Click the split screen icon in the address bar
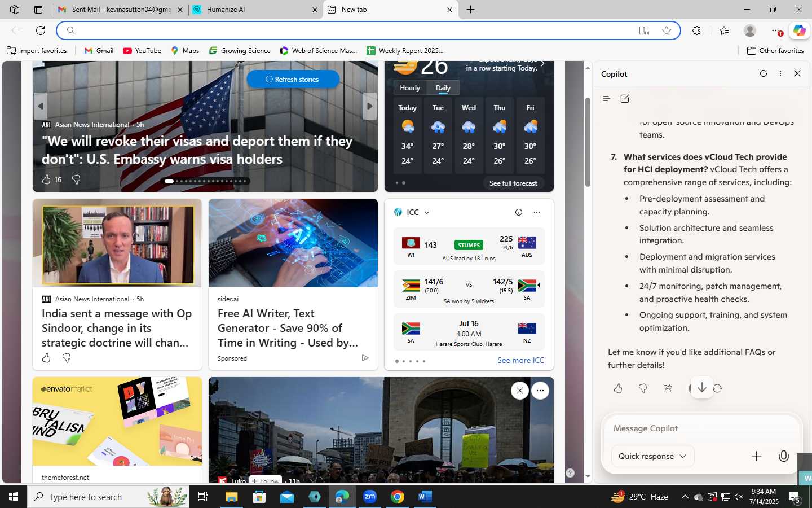This screenshot has height=508, width=812. [x=644, y=30]
